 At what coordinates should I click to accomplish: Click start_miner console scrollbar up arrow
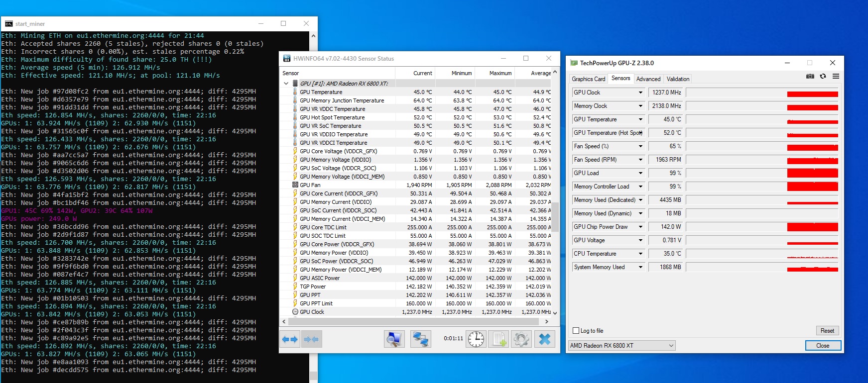pyautogui.click(x=313, y=36)
